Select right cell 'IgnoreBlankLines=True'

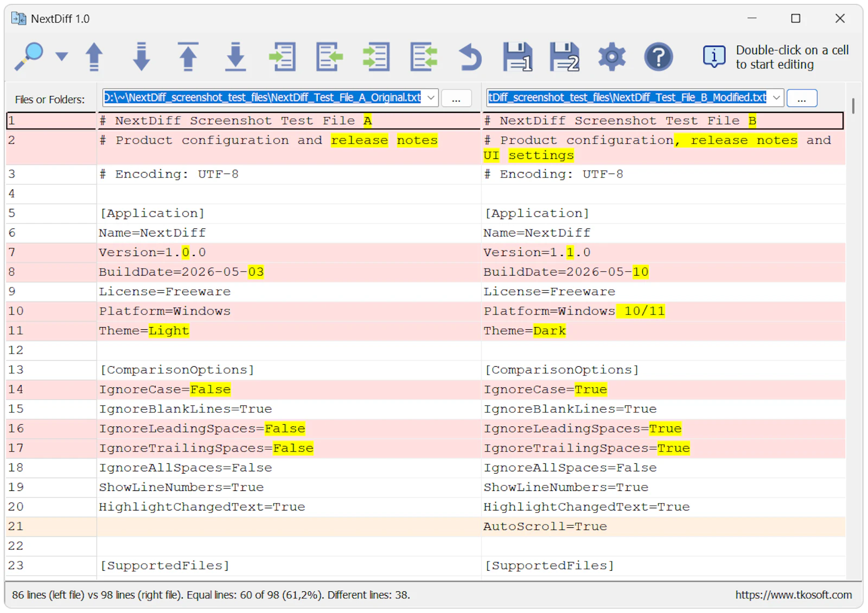click(663, 409)
